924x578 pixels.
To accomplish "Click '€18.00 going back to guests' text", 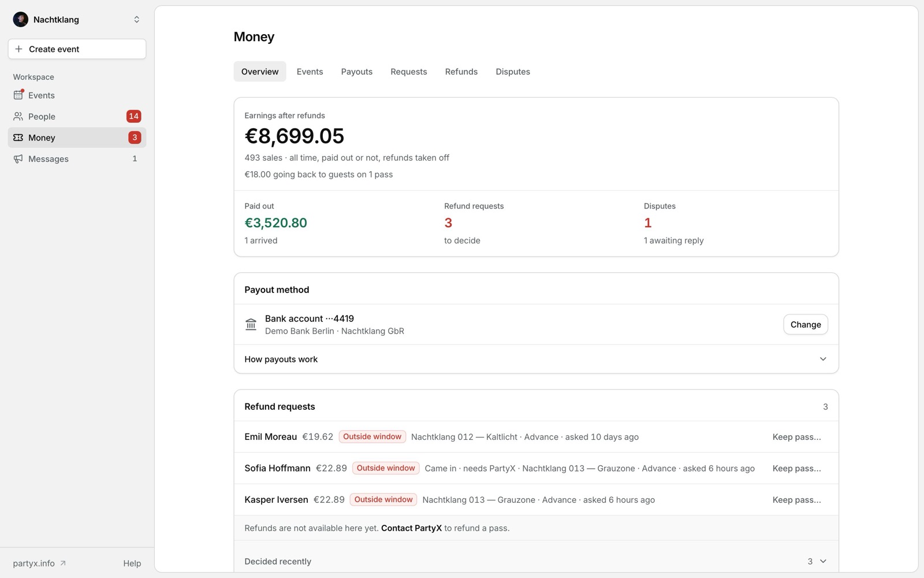I will (x=318, y=175).
